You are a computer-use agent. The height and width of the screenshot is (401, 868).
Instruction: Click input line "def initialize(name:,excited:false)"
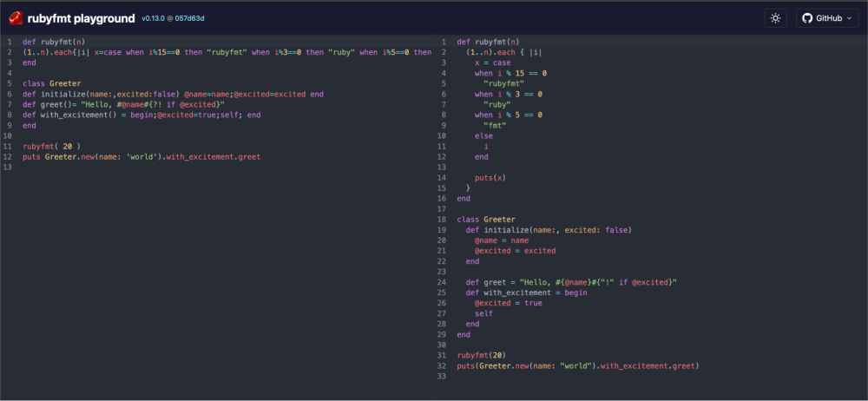pos(173,94)
